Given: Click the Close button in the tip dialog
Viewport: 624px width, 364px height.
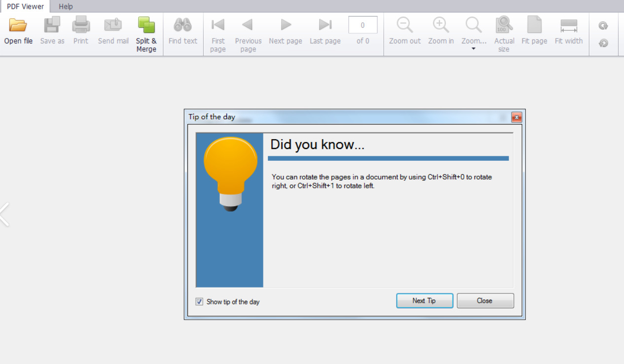Looking at the screenshot, I should point(485,301).
